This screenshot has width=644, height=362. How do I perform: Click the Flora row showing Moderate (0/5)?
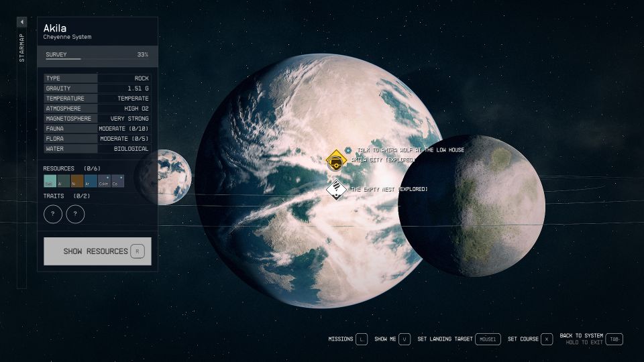97,139
